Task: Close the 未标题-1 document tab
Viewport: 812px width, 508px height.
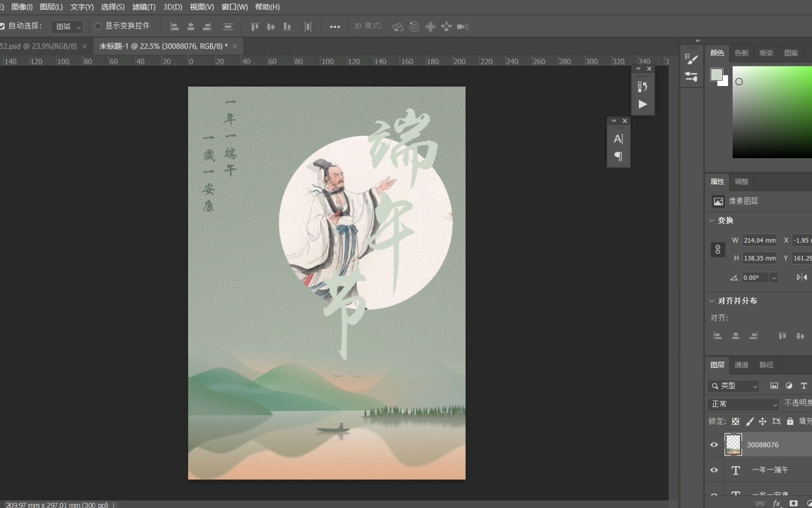Action: 234,46
